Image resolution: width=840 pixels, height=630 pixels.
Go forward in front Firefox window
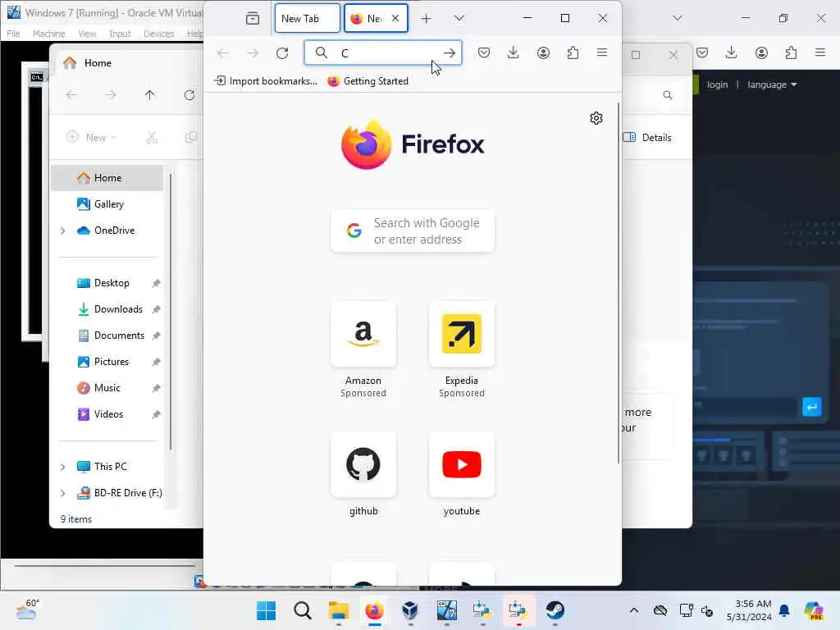(x=253, y=53)
